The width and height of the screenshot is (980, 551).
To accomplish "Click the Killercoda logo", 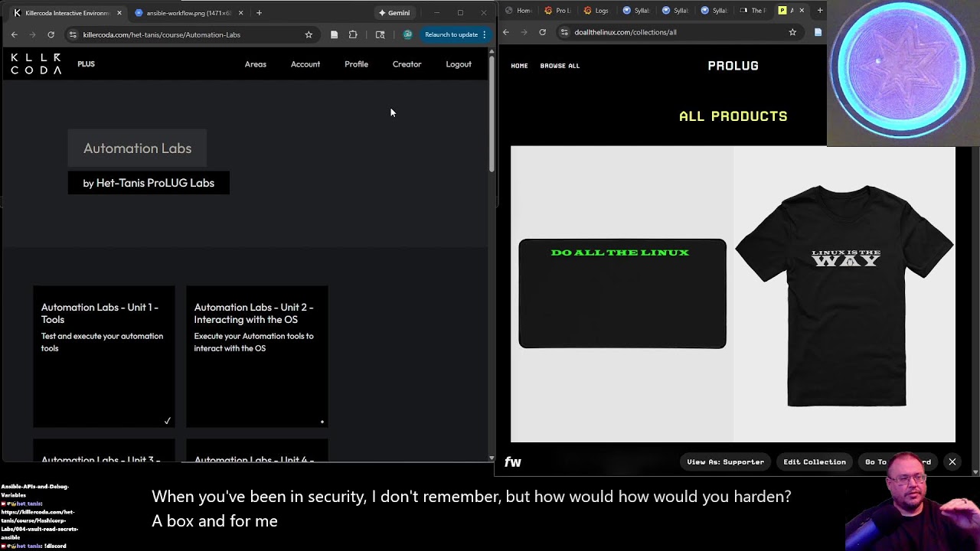I will (36, 64).
